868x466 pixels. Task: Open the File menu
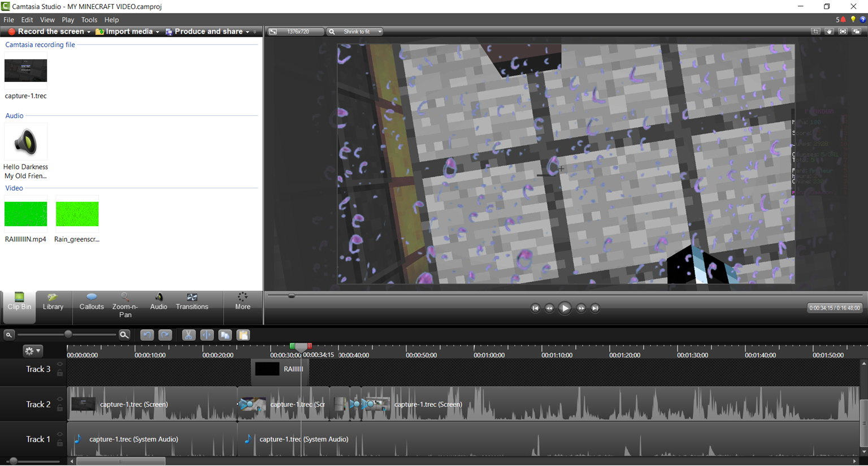9,20
